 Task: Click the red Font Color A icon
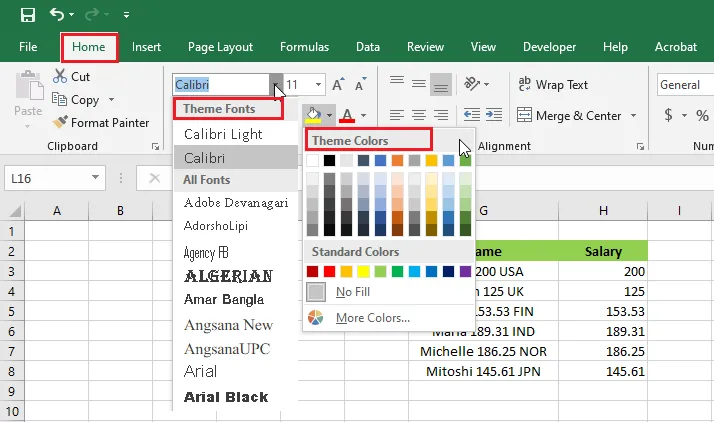click(347, 115)
